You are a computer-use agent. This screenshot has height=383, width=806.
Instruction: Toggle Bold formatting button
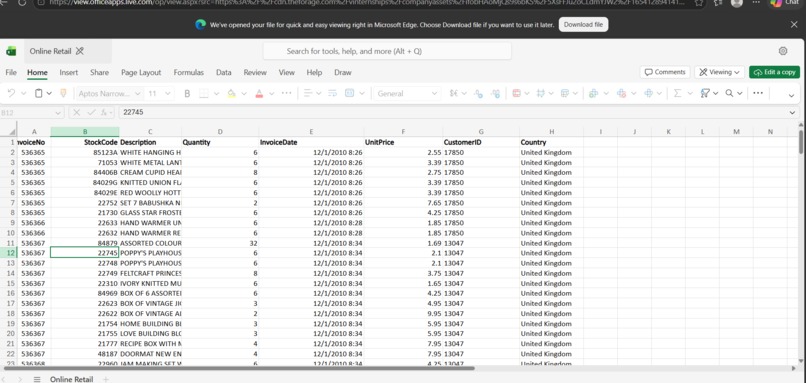point(187,94)
